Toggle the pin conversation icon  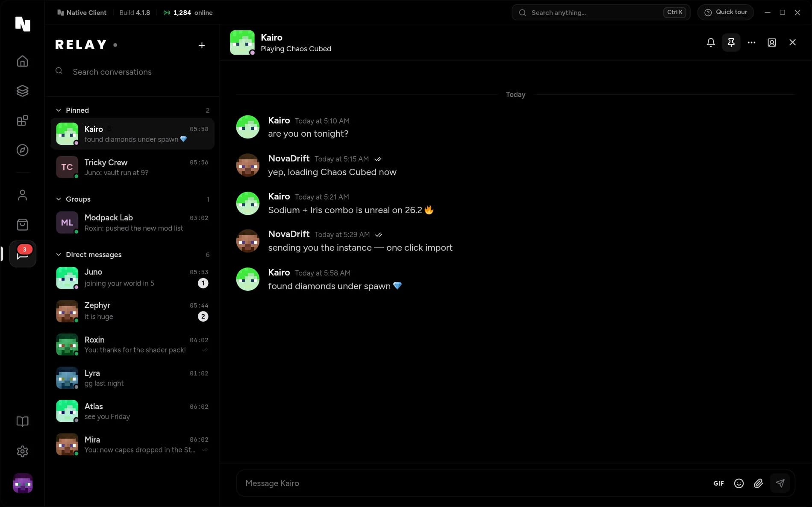pyautogui.click(x=731, y=42)
